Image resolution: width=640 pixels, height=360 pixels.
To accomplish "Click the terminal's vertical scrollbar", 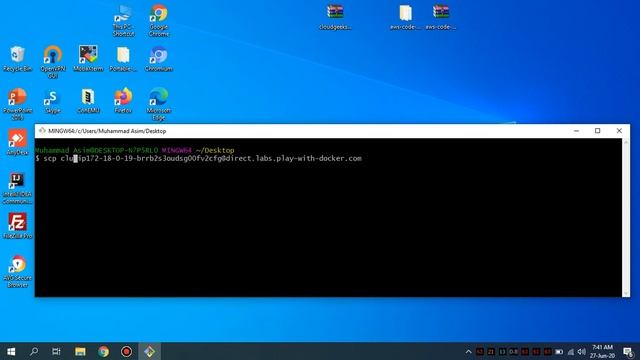I will coord(626,218).
